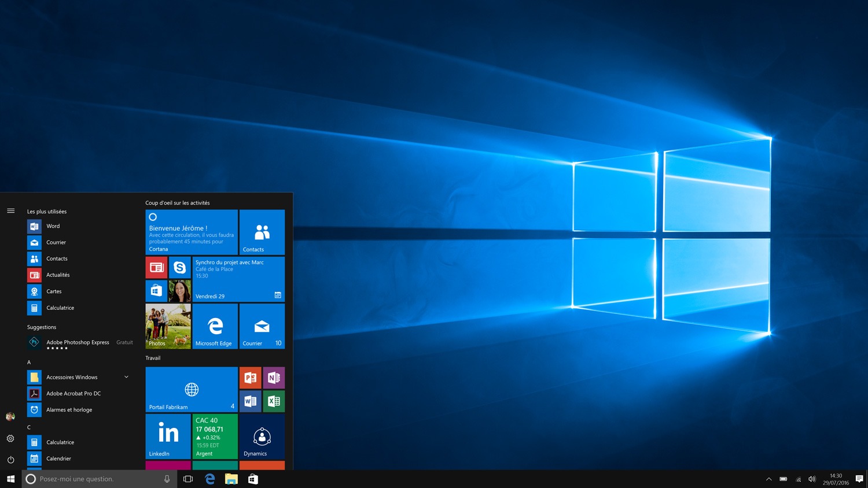Image resolution: width=868 pixels, height=488 pixels.
Task: Open the Dynamics tile
Action: 262,436
